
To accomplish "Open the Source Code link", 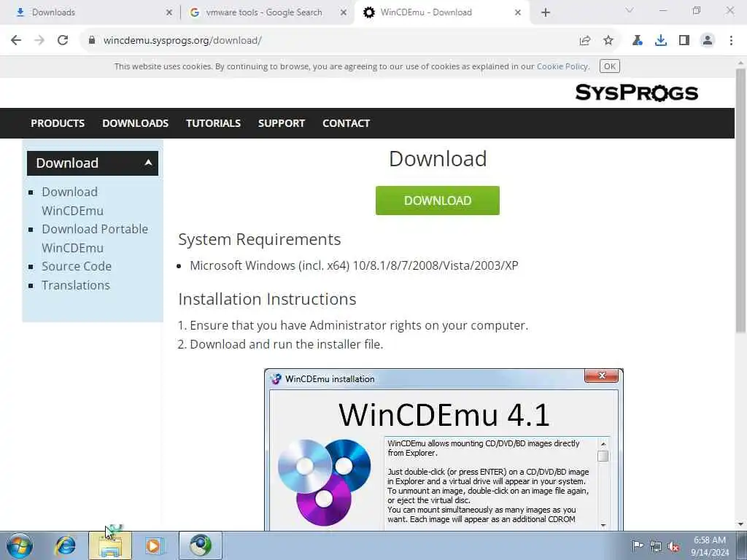I will point(77,266).
